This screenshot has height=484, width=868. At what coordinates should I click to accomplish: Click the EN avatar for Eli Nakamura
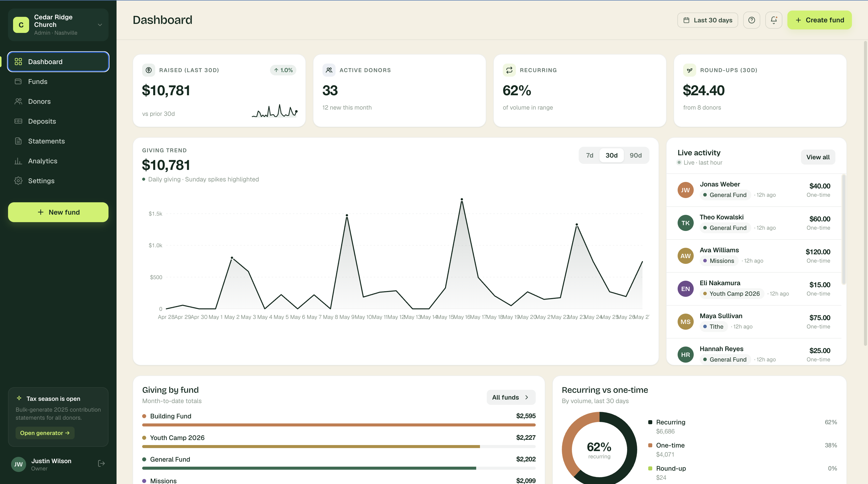(685, 289)
